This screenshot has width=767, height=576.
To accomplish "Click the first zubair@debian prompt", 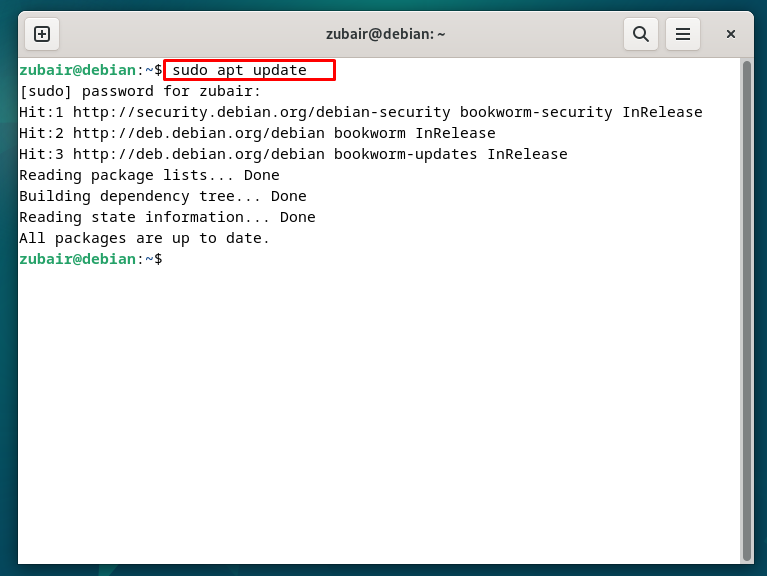I will (x=91, y=70).
